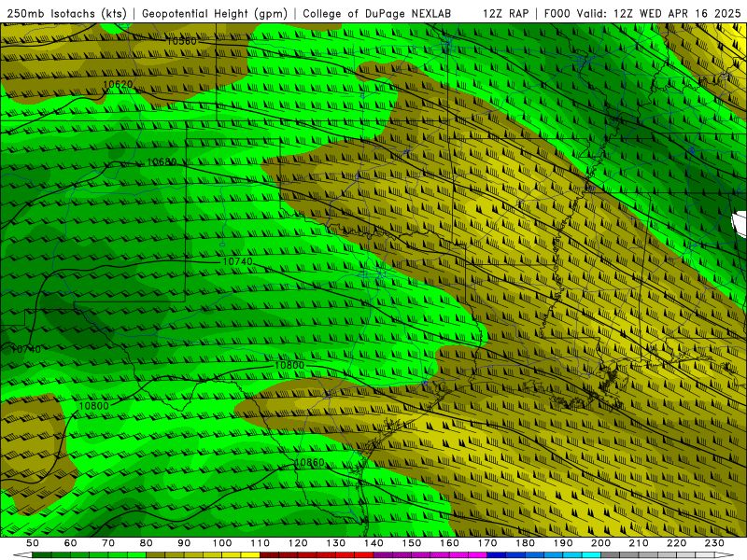
Task: Click the bright magenta swatch ending at 170
Action: (478, 554)
